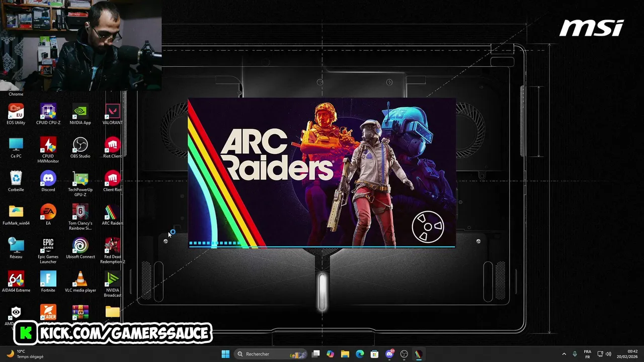The image size is (644, 362).
Task: Select the ARC Raiders desktop shortcut
Action: click(x=112, y=215)
